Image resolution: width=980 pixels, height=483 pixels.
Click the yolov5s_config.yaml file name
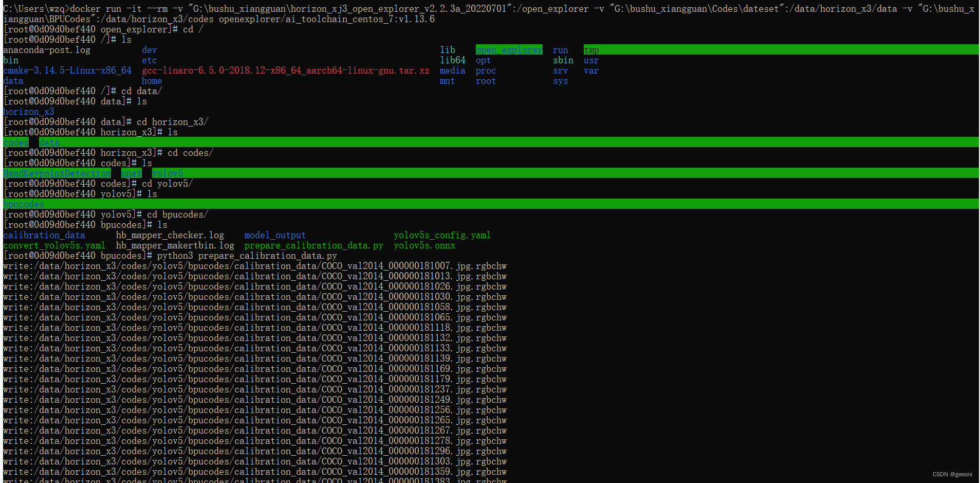click(442, 235)
